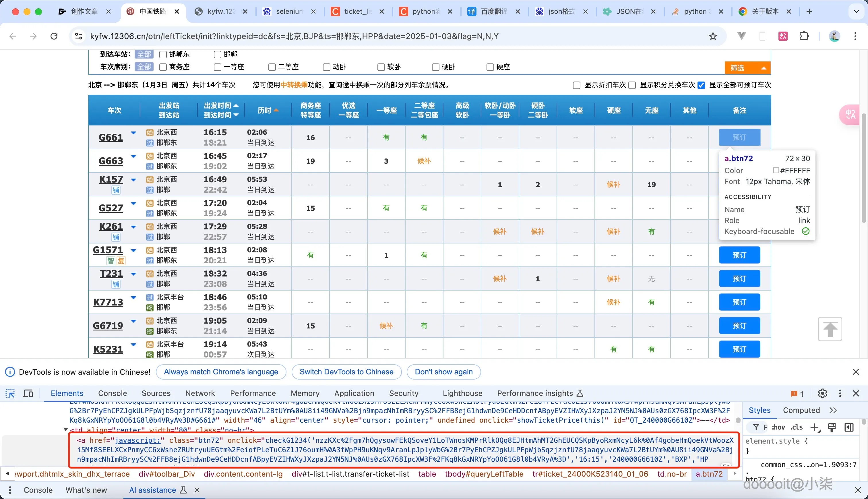Click 预订 button for train G1571
Screen dimensions: 868x499
[739, 255]
